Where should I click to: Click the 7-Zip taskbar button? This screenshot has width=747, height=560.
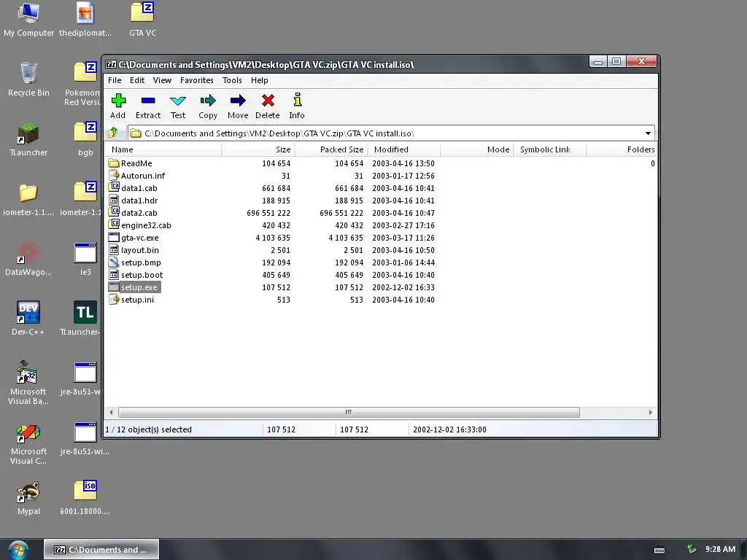pos(101,550)
